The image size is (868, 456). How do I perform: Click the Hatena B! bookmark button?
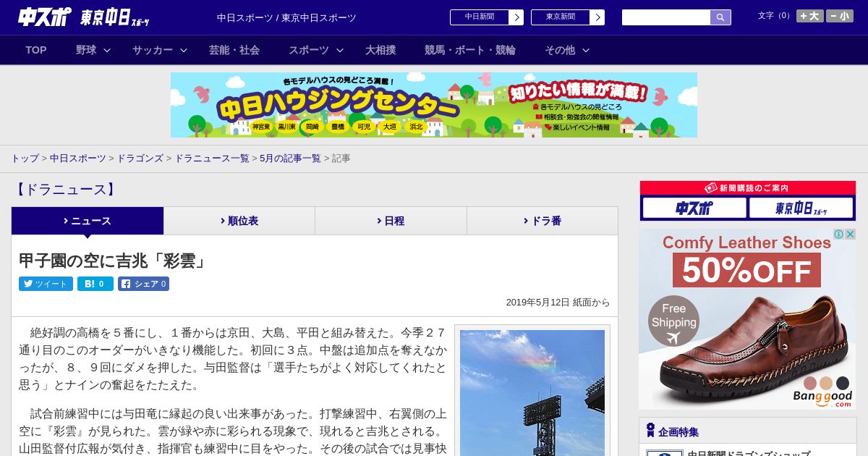pos(95,284)
